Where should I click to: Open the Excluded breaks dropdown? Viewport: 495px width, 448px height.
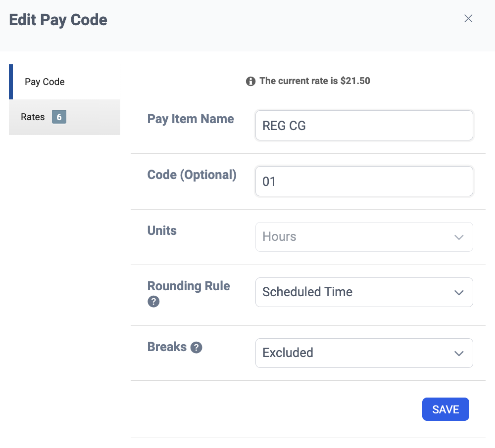point(364,353)
